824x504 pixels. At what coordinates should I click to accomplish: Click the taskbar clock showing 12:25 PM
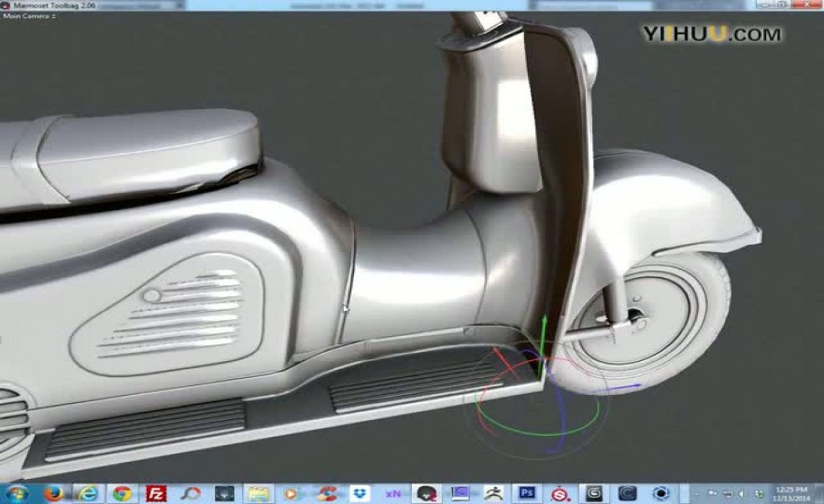[x=791, y=494]
